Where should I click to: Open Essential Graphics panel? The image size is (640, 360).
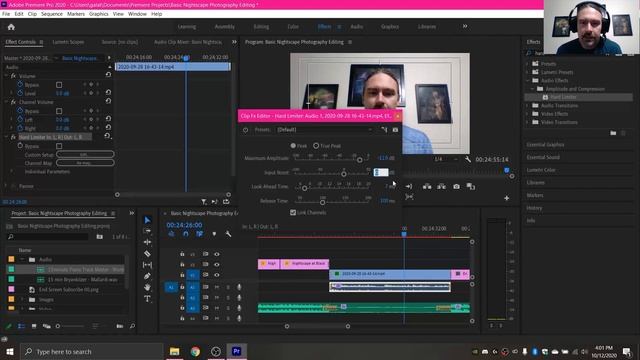(x=545, y=144)
